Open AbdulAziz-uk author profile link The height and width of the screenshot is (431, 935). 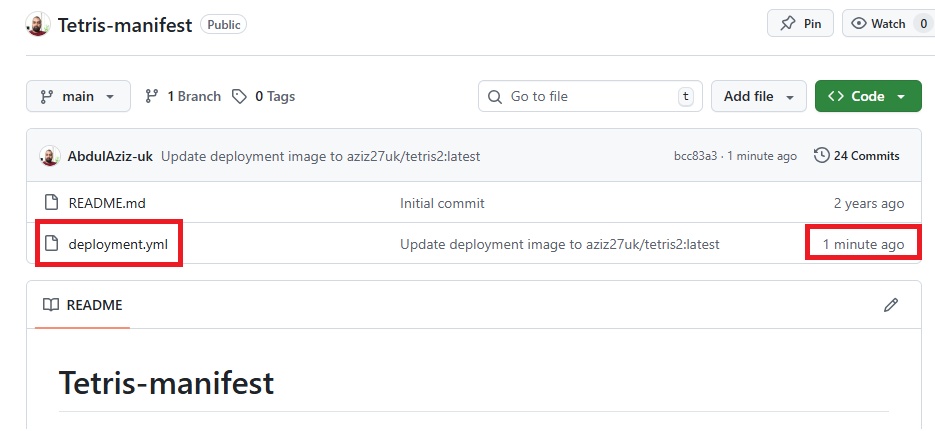pos(110,156)
